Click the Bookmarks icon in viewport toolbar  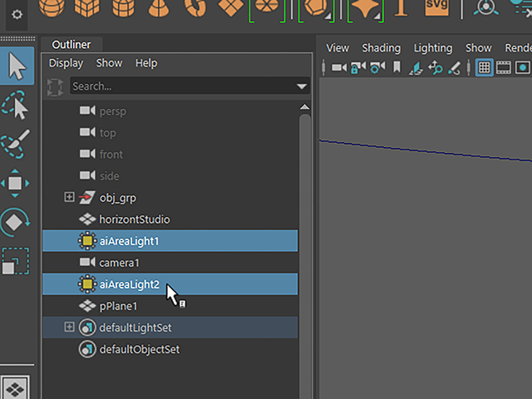pos(397,67)
